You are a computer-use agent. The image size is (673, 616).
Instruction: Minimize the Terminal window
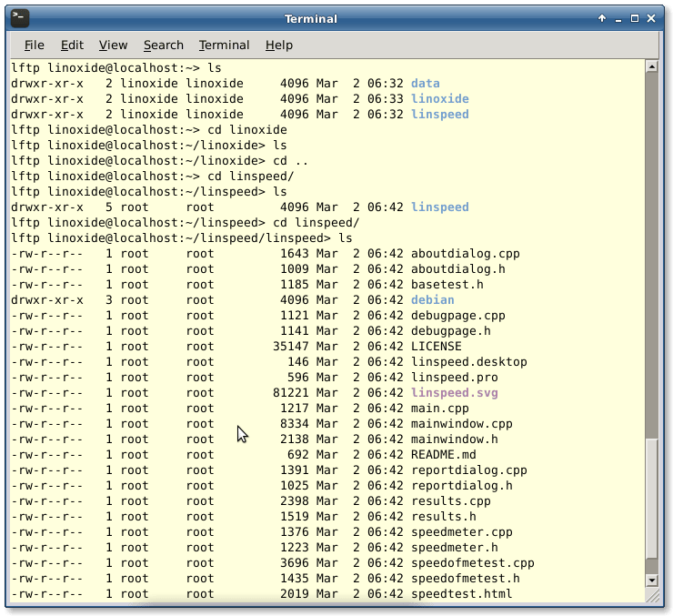(x=618, y=18)
